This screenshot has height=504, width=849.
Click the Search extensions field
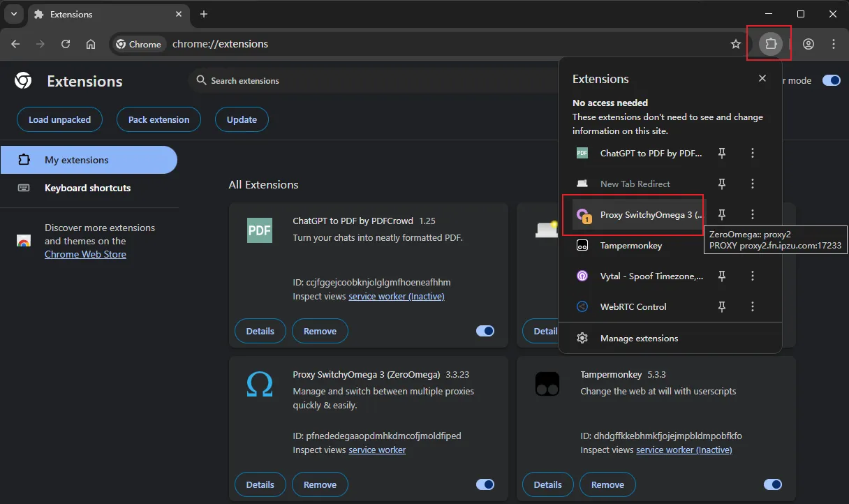pyautogui.click(x=374, y=80)
